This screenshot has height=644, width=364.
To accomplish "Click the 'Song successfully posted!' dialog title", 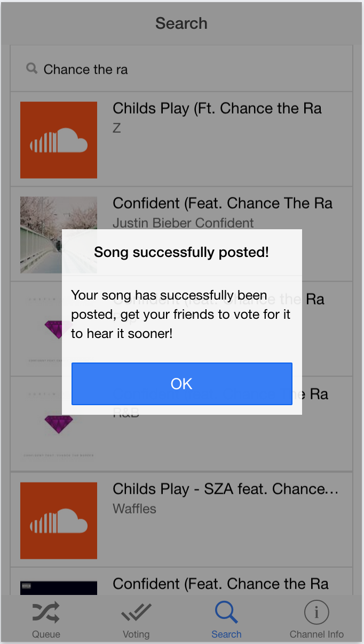I will pos(181,252).
